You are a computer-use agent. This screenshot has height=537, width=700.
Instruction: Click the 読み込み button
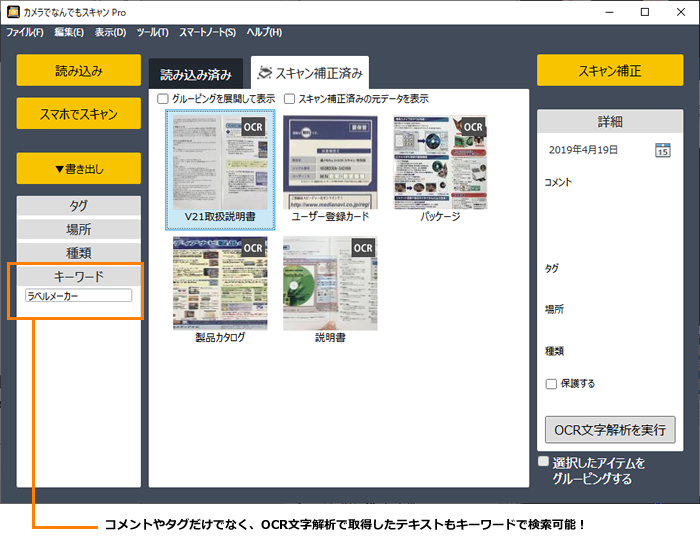click(x=79, y=70)
